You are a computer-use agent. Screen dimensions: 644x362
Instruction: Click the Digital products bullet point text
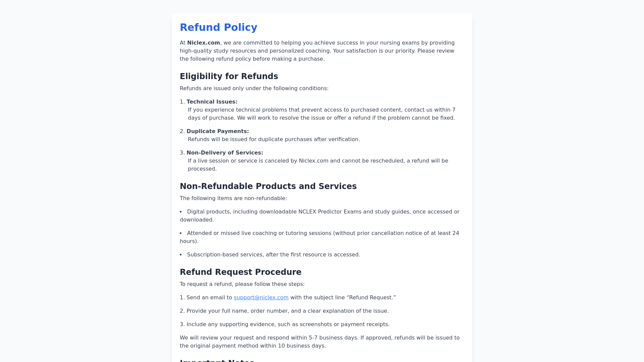coord(320,216)
